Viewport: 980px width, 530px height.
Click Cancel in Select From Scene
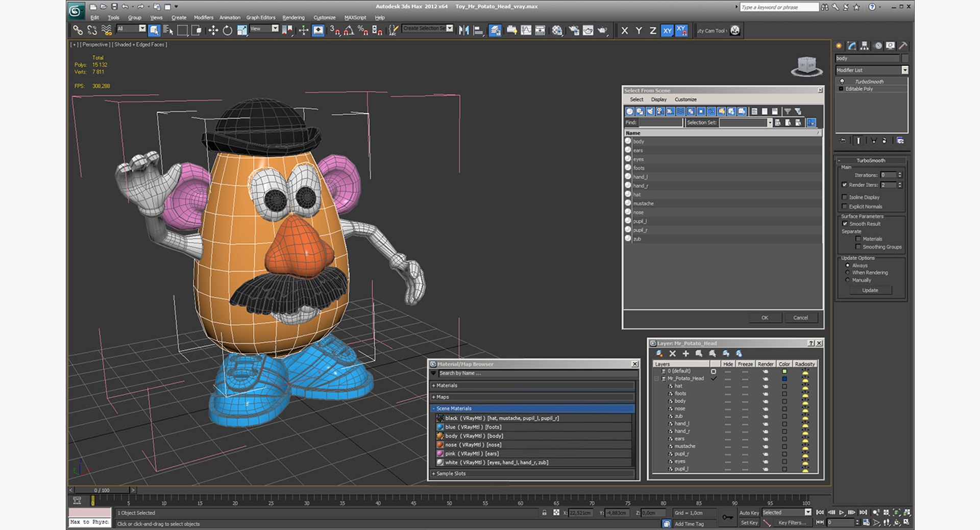tap(800, 318)
